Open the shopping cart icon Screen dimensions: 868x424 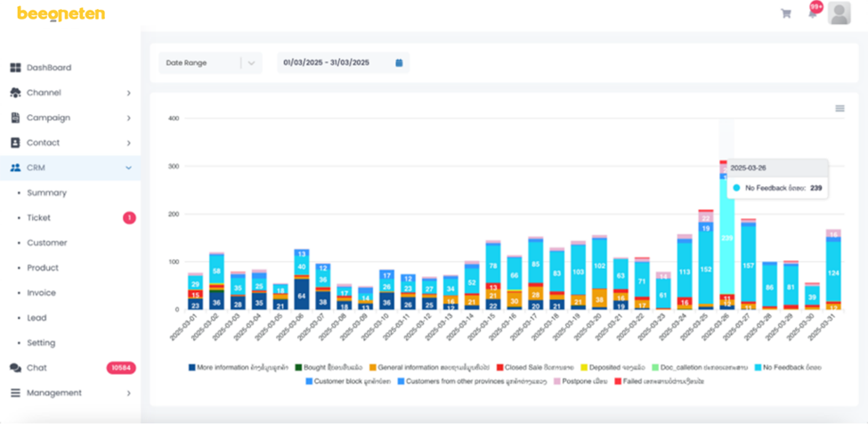pyautogui.click(x=785, y=13)
